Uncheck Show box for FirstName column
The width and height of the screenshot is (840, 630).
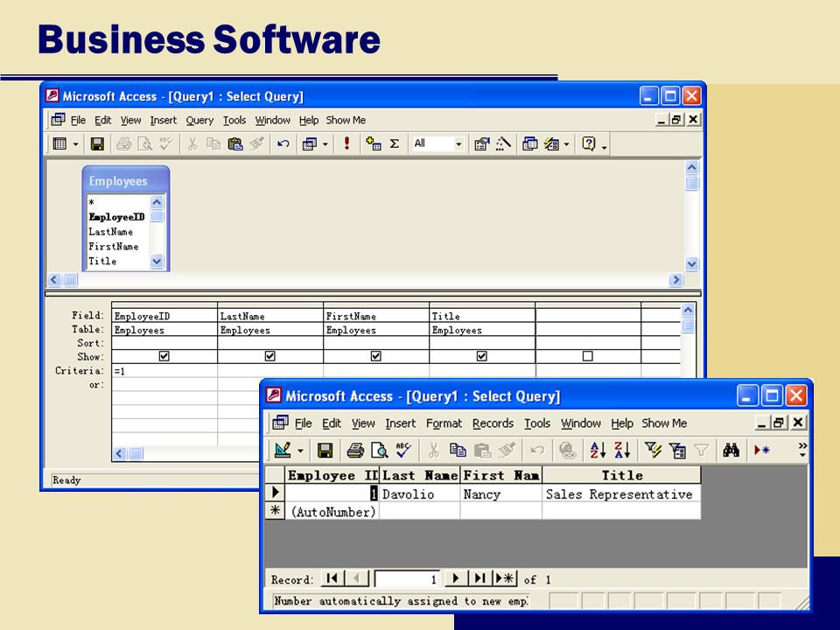[376, 356]
